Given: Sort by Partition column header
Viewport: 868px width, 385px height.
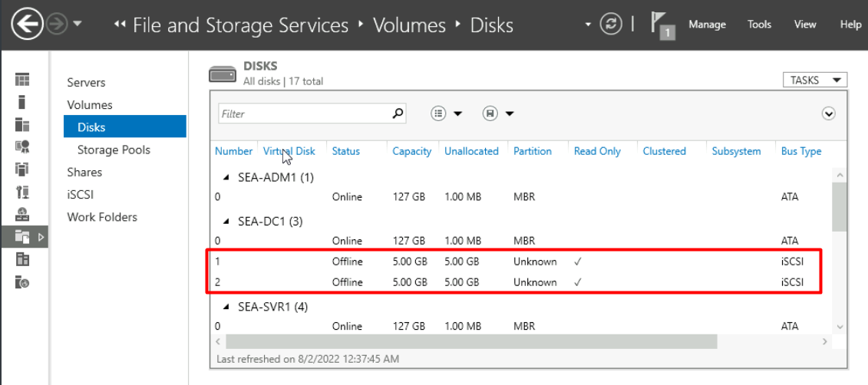Looking at the screenshot, I should 533,151.
